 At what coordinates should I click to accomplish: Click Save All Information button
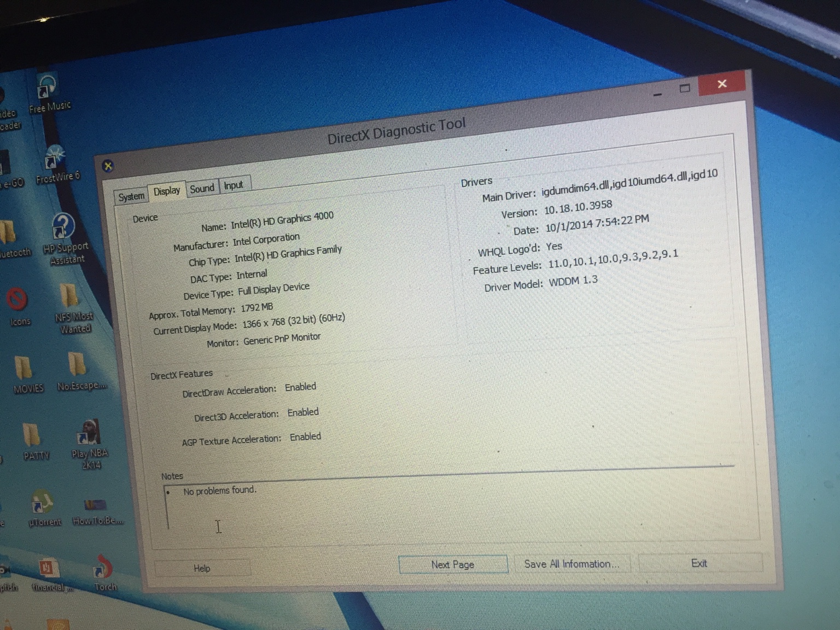coord(571,564)
